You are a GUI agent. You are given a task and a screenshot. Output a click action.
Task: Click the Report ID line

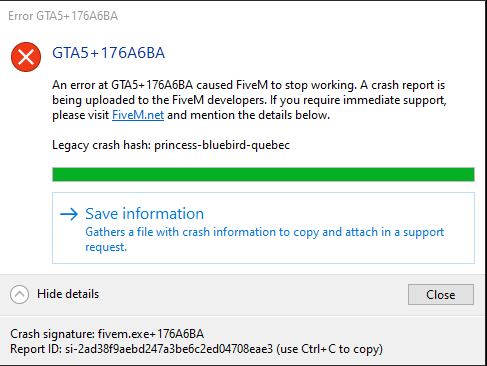click(196, 349)
